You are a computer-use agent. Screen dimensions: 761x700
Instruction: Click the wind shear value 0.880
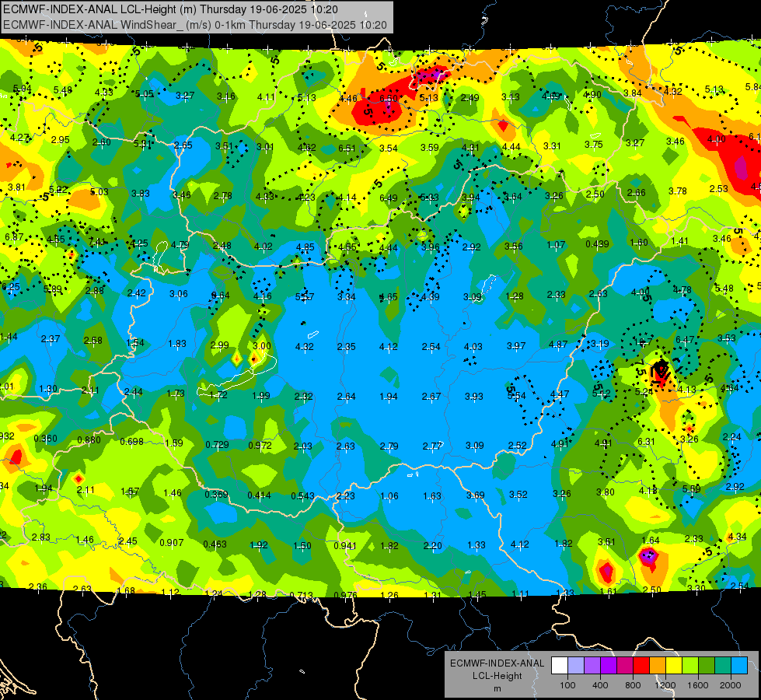pyautogui.click(x=89, y=440)
